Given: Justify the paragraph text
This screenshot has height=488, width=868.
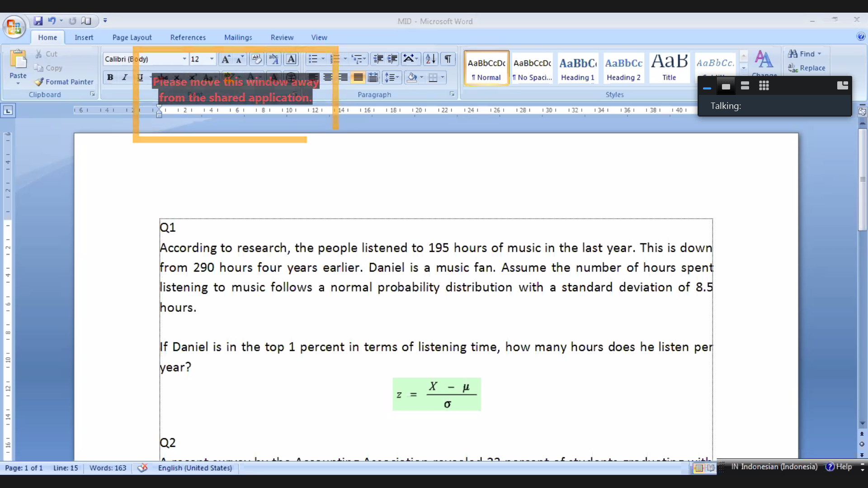Looking at the screenshot, I should click(358, 77).
